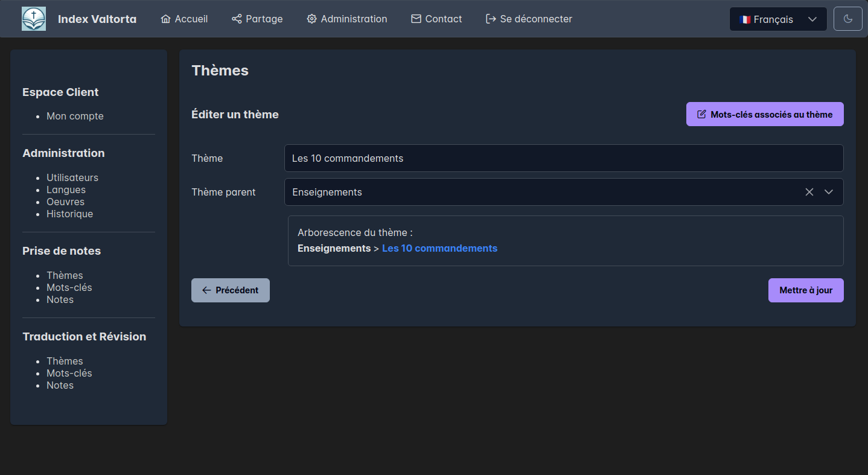868x475 pixels.
Task: Click the Mots-clés associés au thème button
Action: [764, 114]
